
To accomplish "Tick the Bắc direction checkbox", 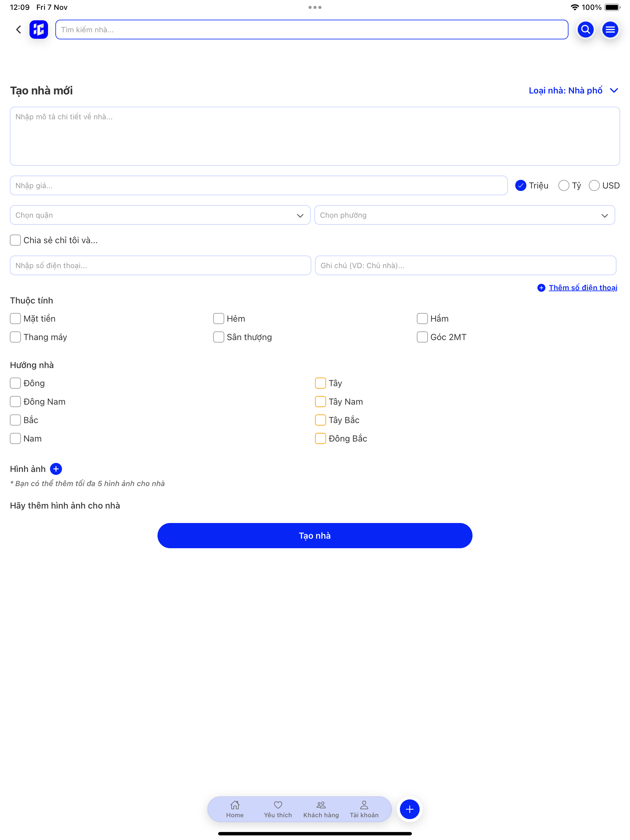I will pyautogui.click(x=15, y=420).
